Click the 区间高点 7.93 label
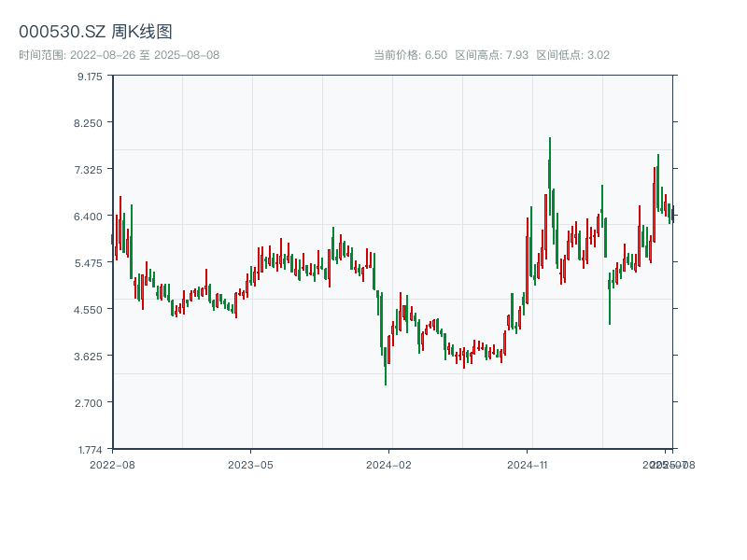This screenshot has height=560, width=747. [491, 55]
